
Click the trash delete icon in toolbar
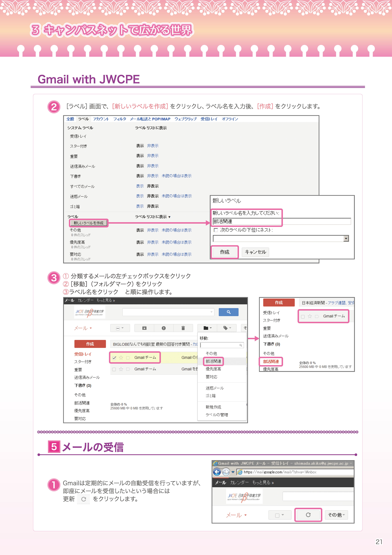coord(183,328)
